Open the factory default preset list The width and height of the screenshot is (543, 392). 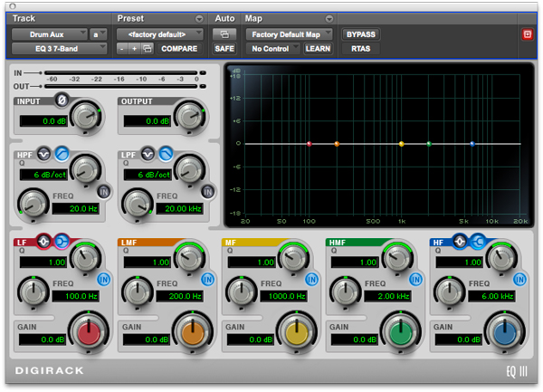pos(159,34)
